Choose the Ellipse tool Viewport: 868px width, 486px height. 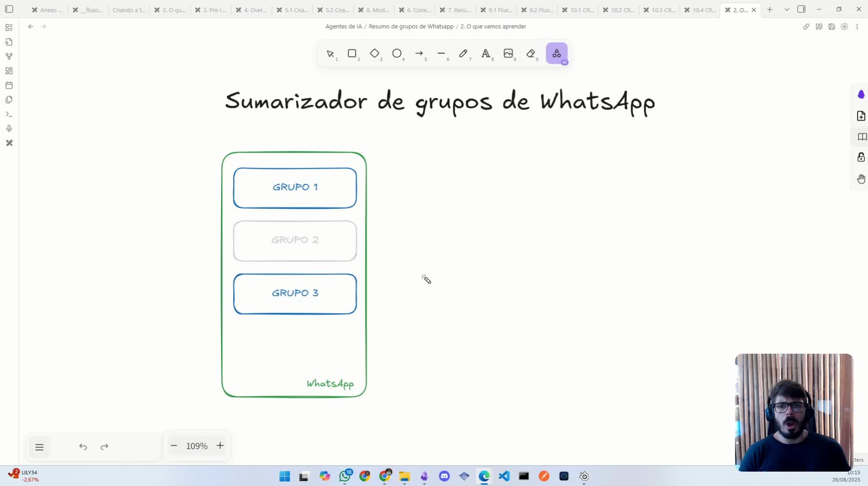point(398,54)
